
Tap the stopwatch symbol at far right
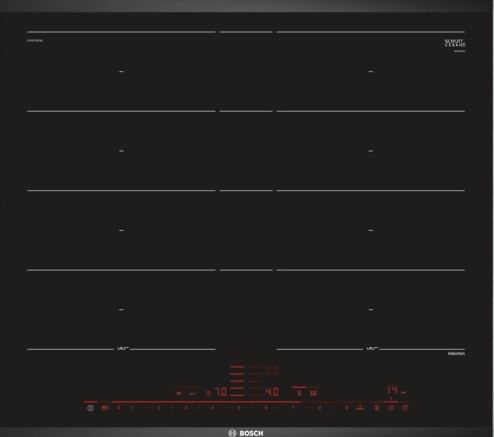click(x=405, y=408)
